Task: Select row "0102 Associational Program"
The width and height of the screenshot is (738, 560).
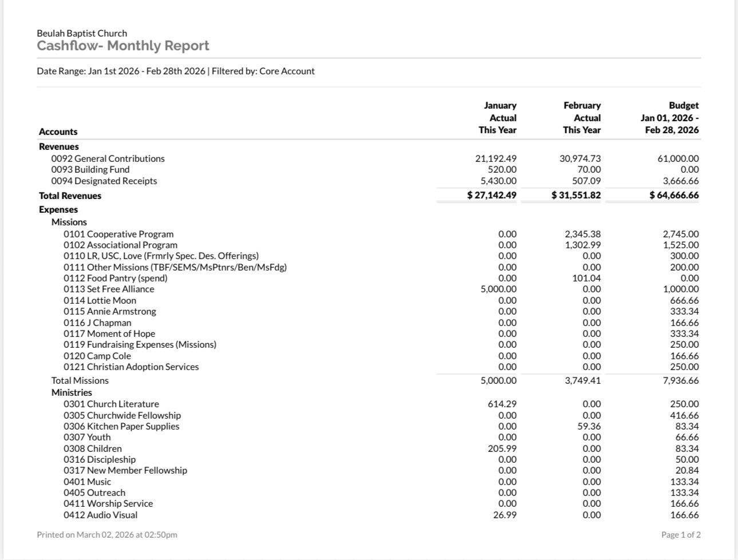Action: click(369, 245)
